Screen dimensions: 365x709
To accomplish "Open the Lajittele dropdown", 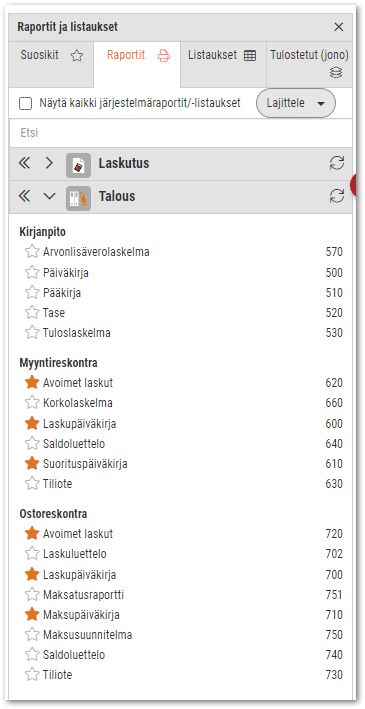I will click(x=296, y=103).
